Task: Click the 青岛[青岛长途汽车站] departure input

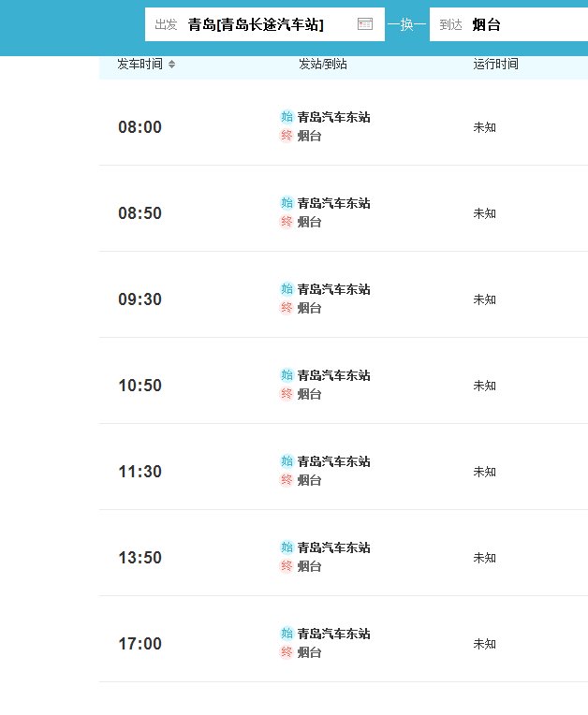Action: pos(256,24)
